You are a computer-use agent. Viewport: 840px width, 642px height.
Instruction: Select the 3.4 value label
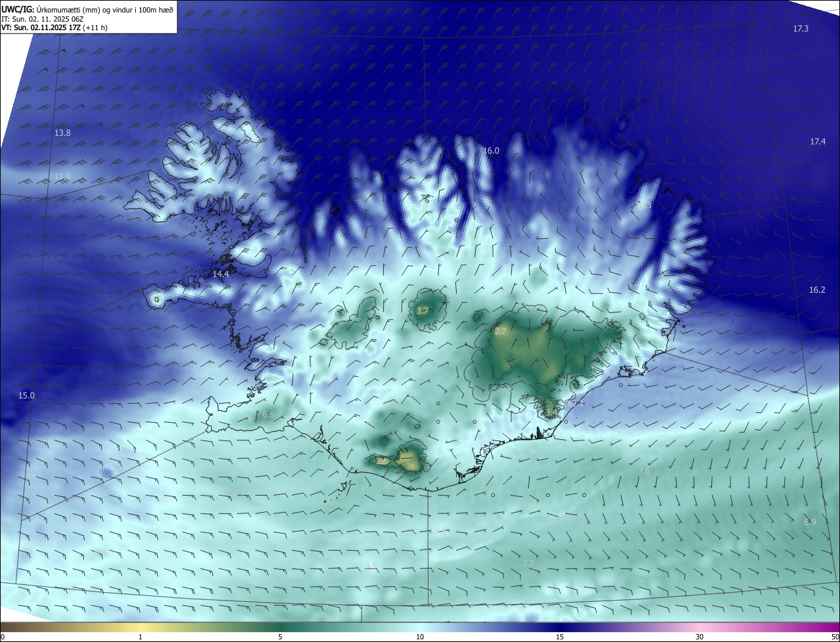[x=551, y=412]
